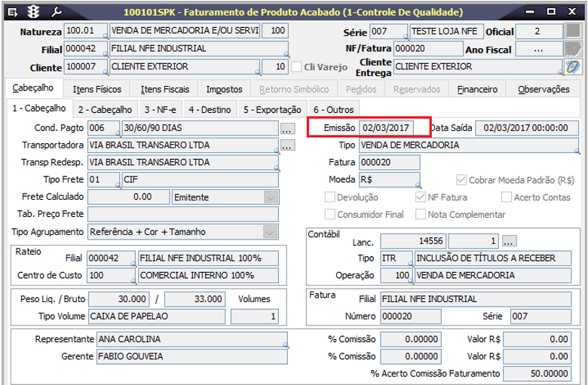Click the Contábil Tipo field ITR

coord(397,258)
